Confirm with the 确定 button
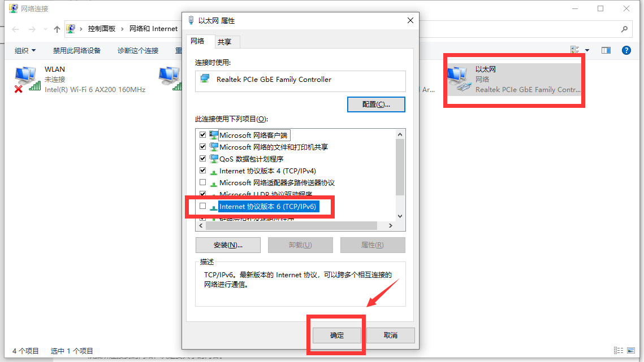The image size is (644, 362). [337, 335]
